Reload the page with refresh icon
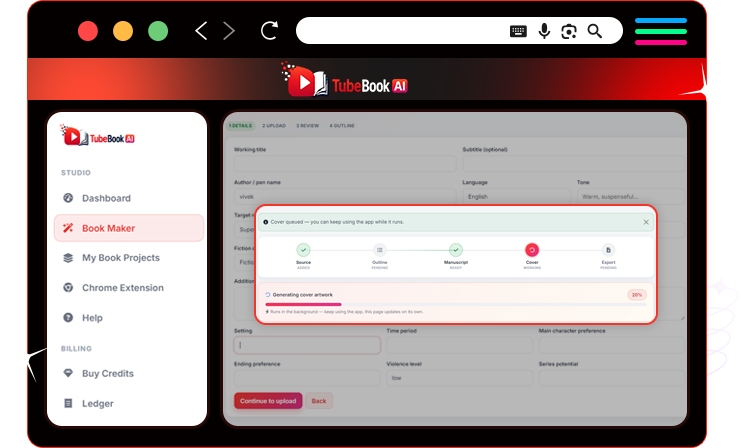Screen dimensions: 741x448 pyautogui.click(x=269, y=31)
